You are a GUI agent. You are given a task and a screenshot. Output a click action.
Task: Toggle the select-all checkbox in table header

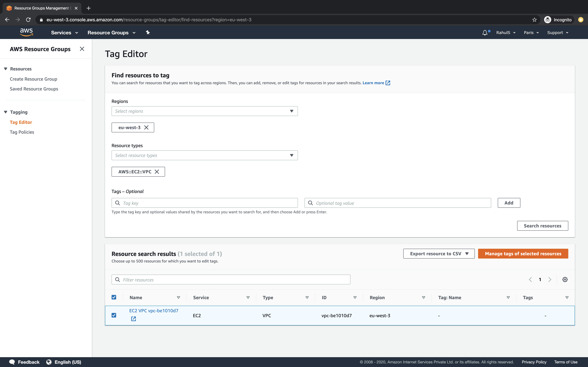click(114, 297)
